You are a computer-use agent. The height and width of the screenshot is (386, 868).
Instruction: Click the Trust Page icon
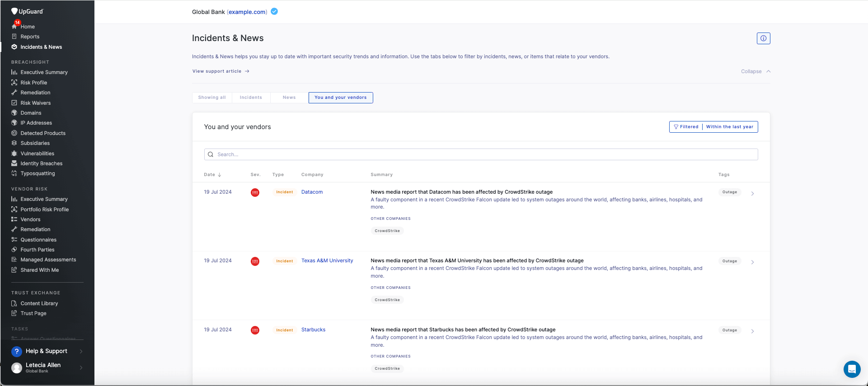[x=14, y=313]
